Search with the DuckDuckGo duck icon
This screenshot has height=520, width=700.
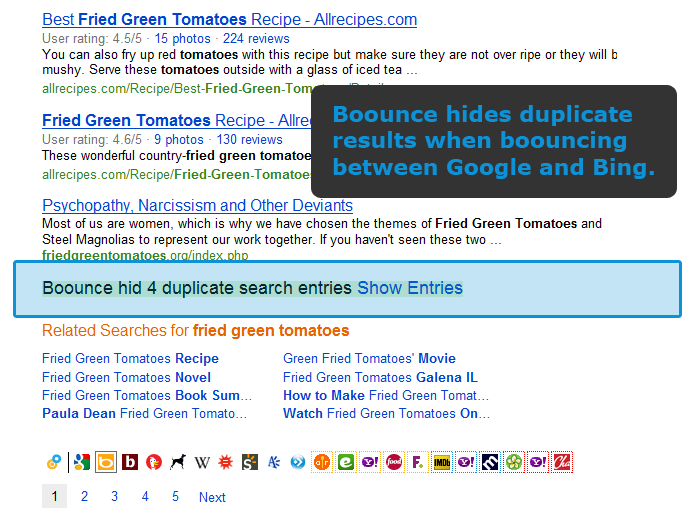(154, 462)
